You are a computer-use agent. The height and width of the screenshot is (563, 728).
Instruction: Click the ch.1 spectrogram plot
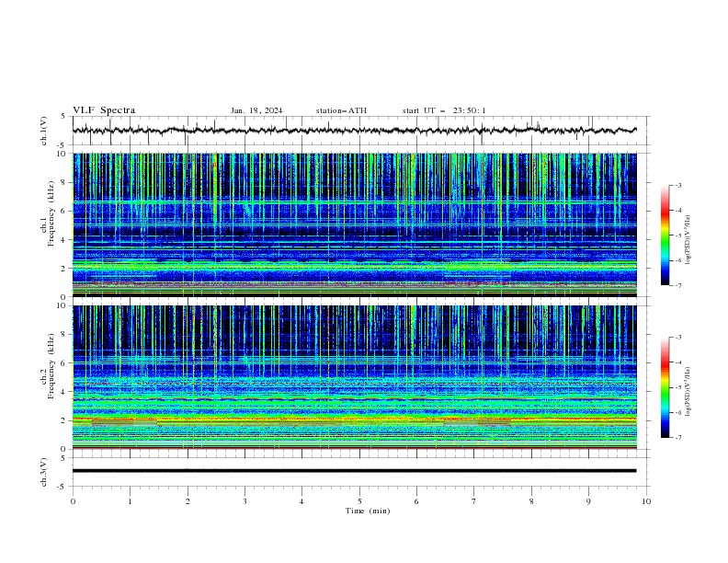pyautogui.click(x=354, y=224)
